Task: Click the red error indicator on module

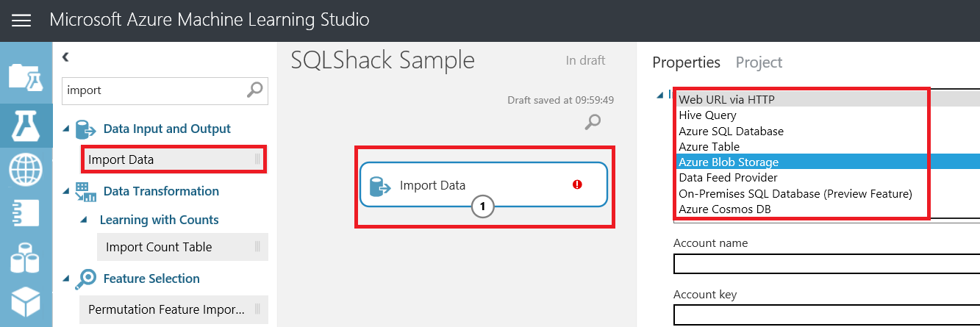Action: click(577, 185)
